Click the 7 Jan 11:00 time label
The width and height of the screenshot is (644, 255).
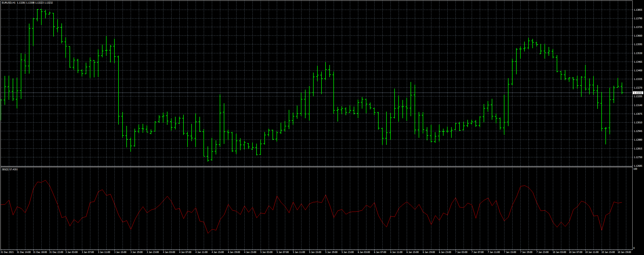point(494,252)
